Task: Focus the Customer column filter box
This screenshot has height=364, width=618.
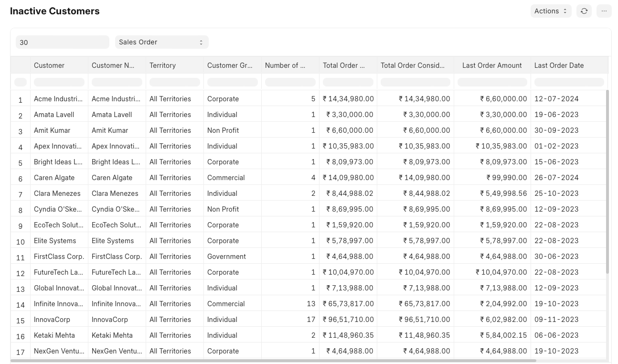Action: 59,82
